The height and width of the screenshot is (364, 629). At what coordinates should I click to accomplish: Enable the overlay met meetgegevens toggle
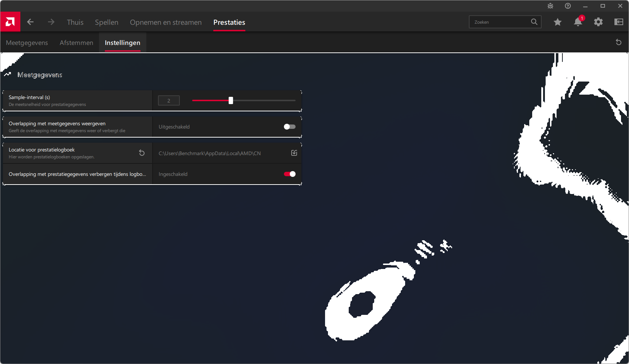click(290, 127)
